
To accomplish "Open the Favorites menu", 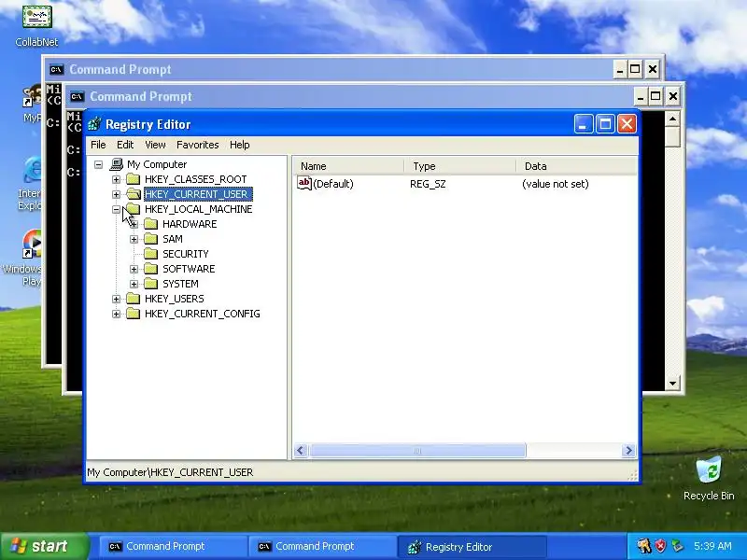I will click(198, 145).
